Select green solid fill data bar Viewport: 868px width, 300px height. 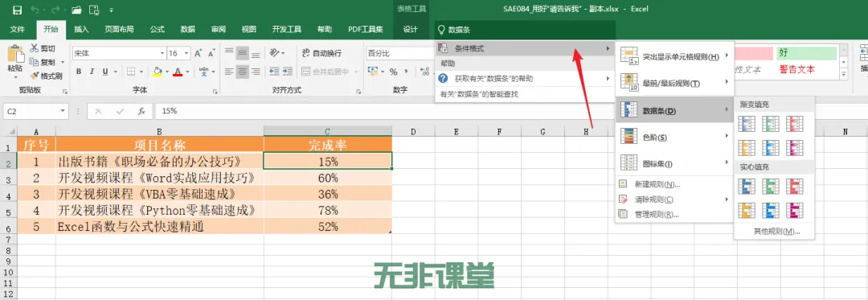coord(771,186)
